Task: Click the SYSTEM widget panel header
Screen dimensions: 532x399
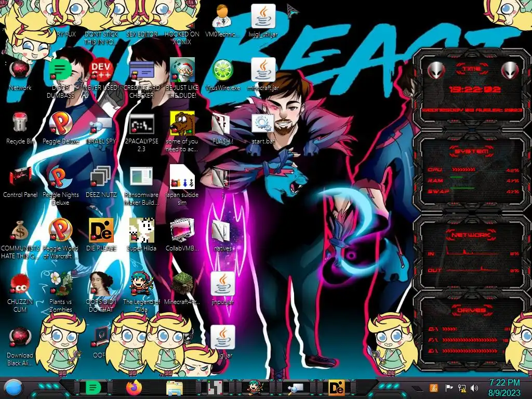Action: point(472,151)
